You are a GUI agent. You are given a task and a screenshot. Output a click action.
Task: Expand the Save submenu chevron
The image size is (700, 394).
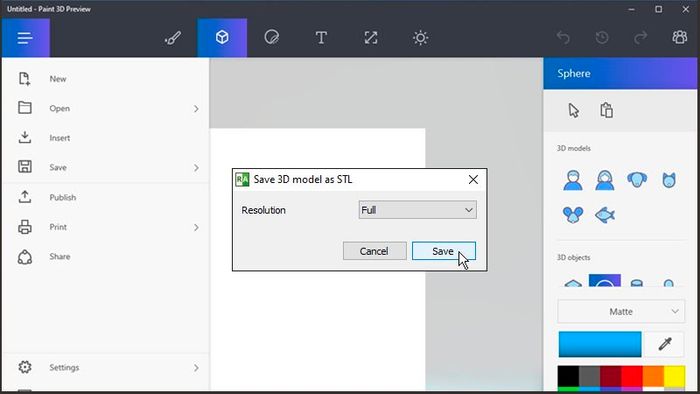(196, 168)
